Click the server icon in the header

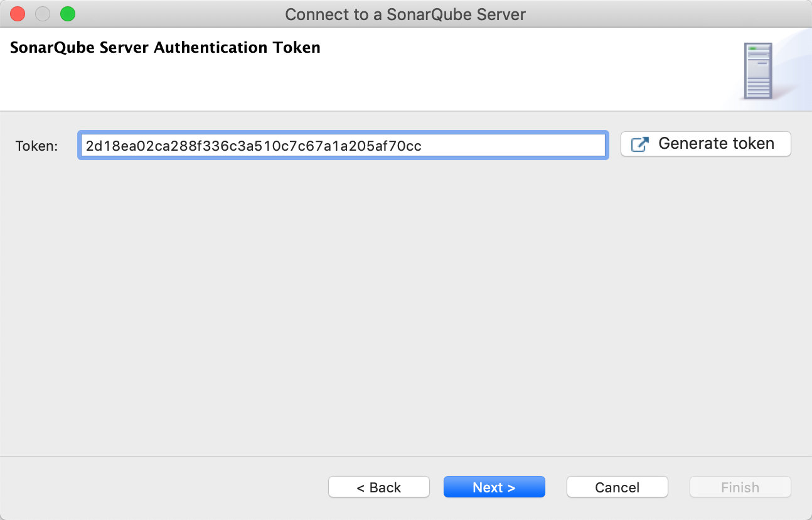(757, 70)
